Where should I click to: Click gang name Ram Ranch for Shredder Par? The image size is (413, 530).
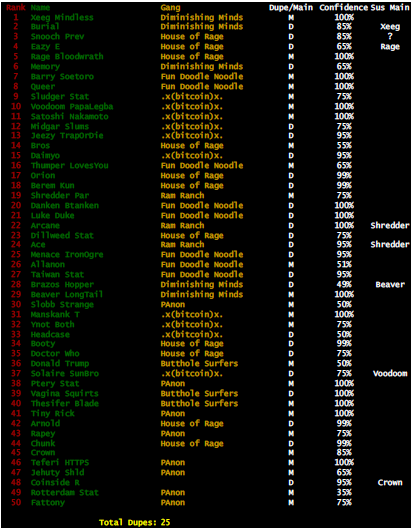[183, 195]
